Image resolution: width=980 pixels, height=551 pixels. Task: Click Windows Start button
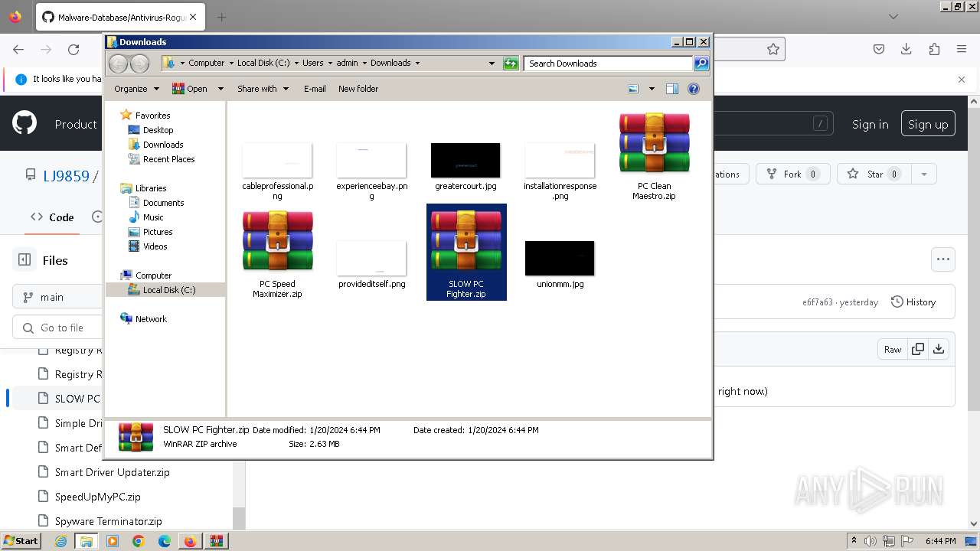pyautogui.click(x=21, y=540)
